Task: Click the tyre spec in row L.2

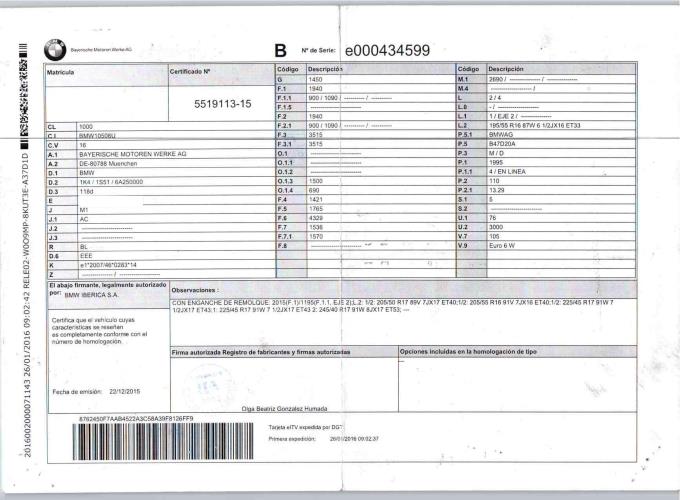Action: [535, 125]
